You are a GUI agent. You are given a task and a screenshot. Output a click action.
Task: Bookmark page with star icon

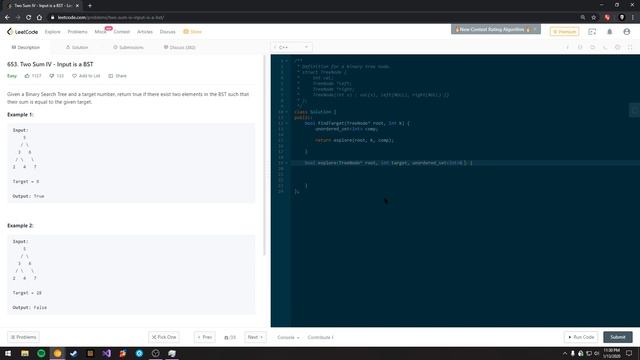tap(593, 18)
